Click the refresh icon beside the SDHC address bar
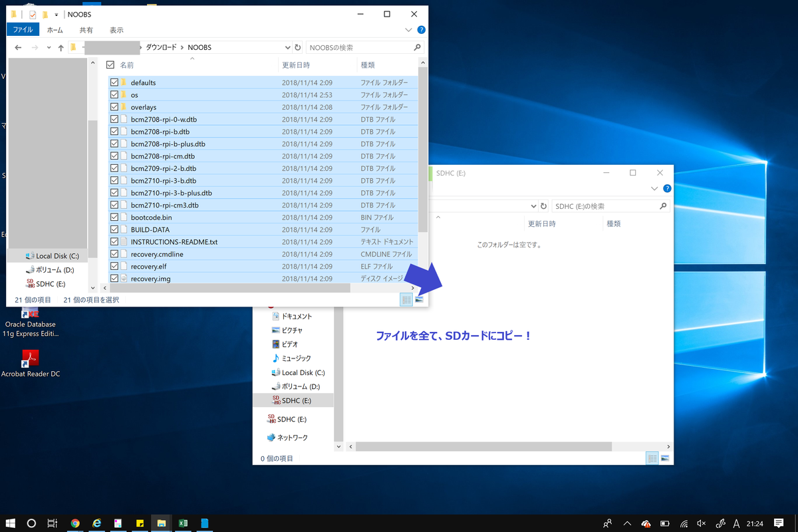The image size is (798, 532). click(x=543, y=205)
